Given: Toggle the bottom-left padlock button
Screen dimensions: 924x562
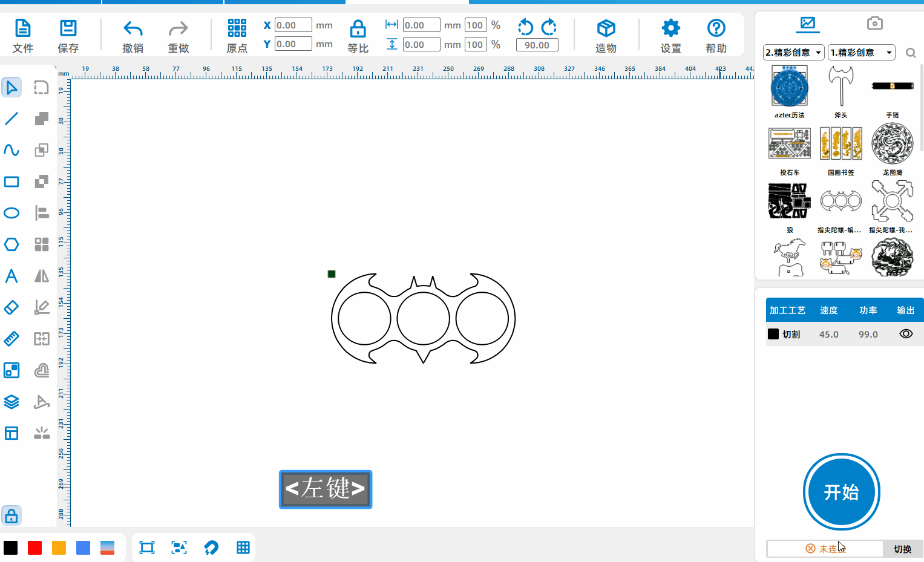Looking at the screenshot, I should [11, 516].
